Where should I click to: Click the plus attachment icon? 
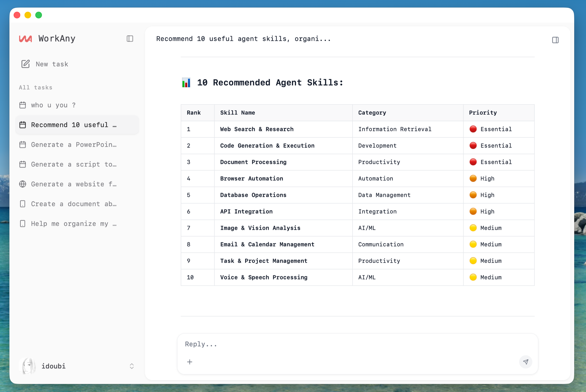pyautogui.click(x=190, y=362)
